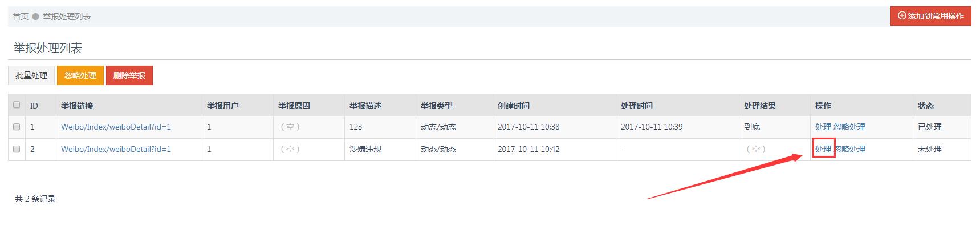Click the red 删除举报 button
The height and width of the screenshot is (229, 980).
[129, 75]
